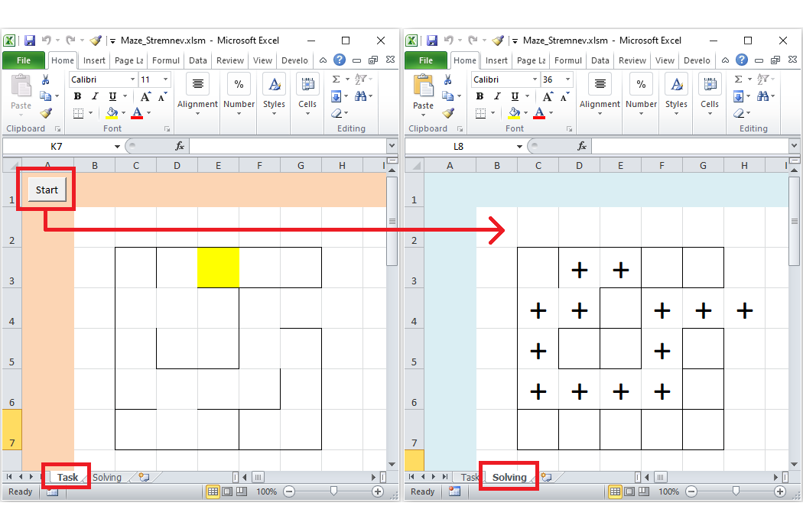Viewport: 803px width, 532px height.
Task: Switch to Task sheet tab in left window
Action: (x=67, y=477)
